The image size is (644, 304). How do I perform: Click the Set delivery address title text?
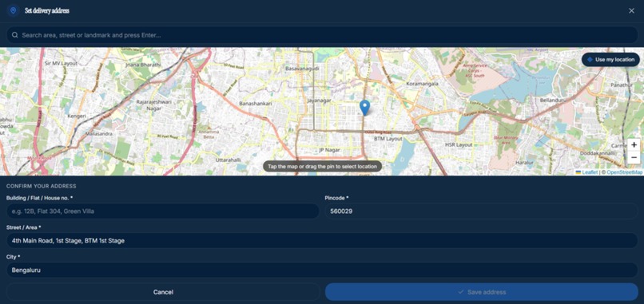click(x=47, y=10)
